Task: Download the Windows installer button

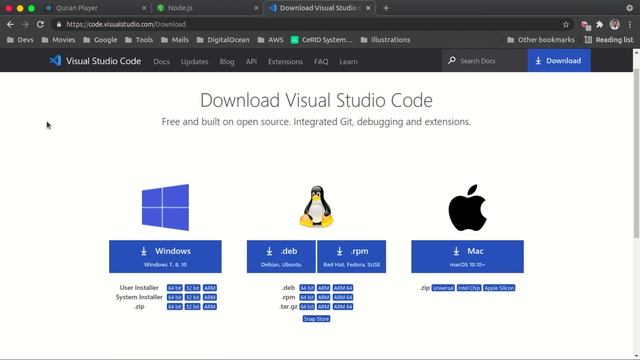Action: point(165,256)
